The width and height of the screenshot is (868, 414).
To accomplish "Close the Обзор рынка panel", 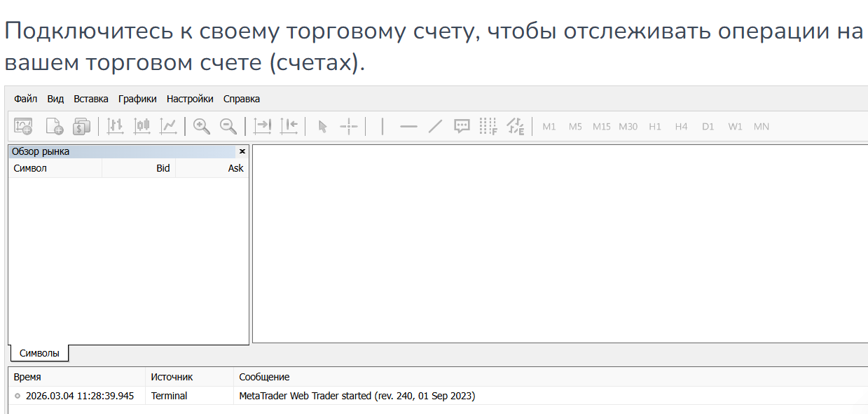I will click(242, 151).
